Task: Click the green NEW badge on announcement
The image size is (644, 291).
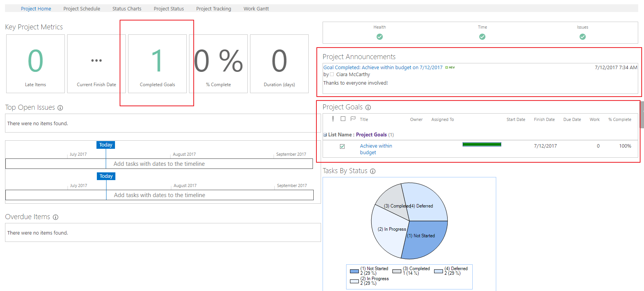Action: (450, 68)
